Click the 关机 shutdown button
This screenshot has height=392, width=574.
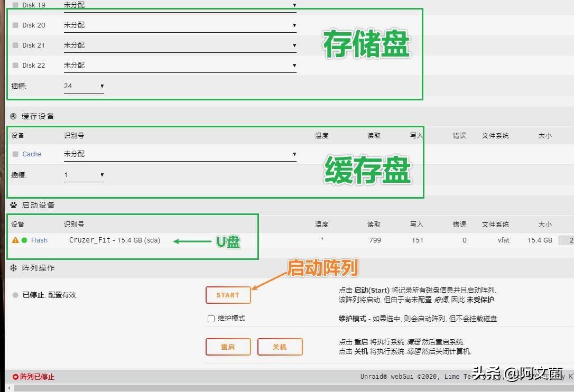tap(280, 347)
